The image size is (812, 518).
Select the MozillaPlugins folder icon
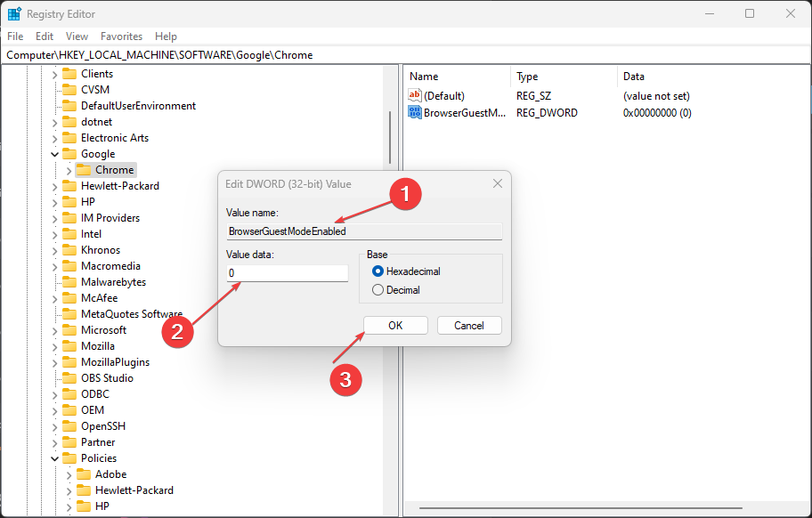(69, 361)
